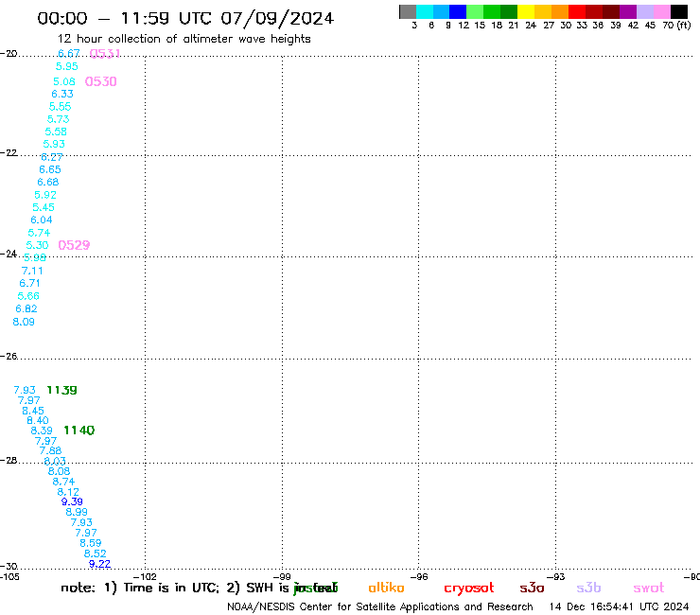Click the bright red legend swatch
Viewport: 700px width, 615px height.
577,11
